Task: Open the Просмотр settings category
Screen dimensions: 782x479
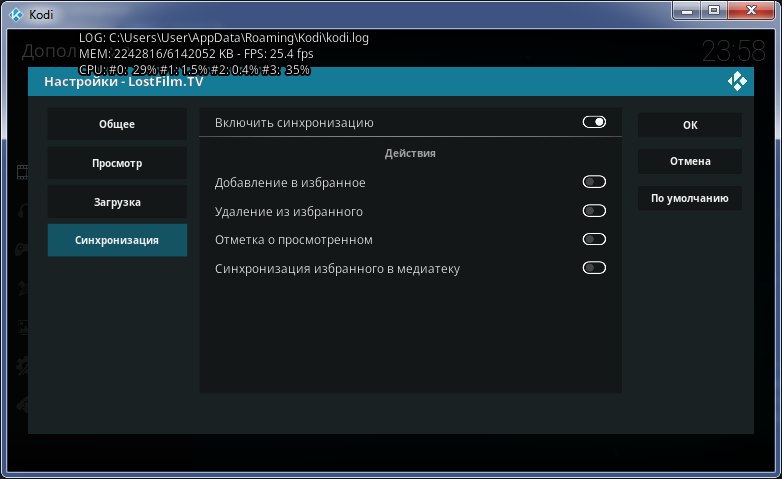Action: (117, 163)
